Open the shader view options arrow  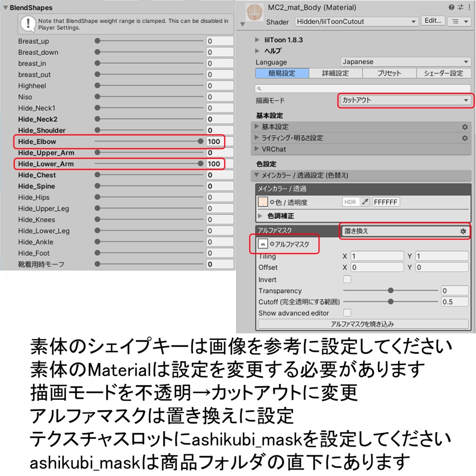pyautogui.click(x=466, y=21)
